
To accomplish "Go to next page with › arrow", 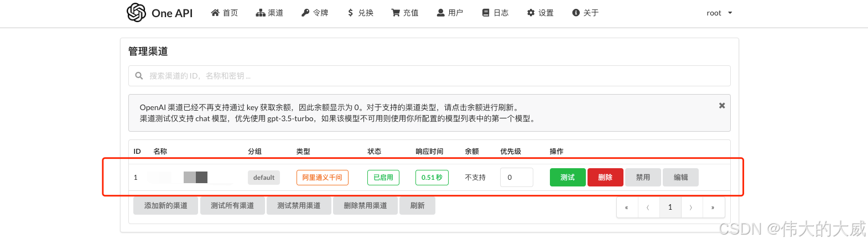I will (692, 207).
